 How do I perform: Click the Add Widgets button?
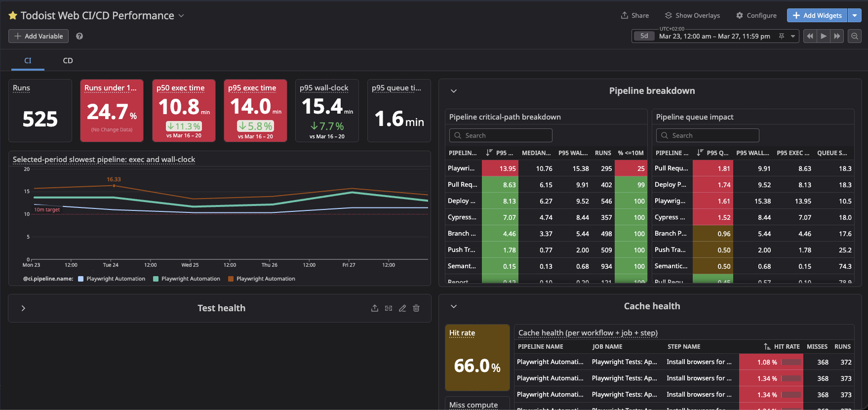pyautogui.click(x=817, y=15)
